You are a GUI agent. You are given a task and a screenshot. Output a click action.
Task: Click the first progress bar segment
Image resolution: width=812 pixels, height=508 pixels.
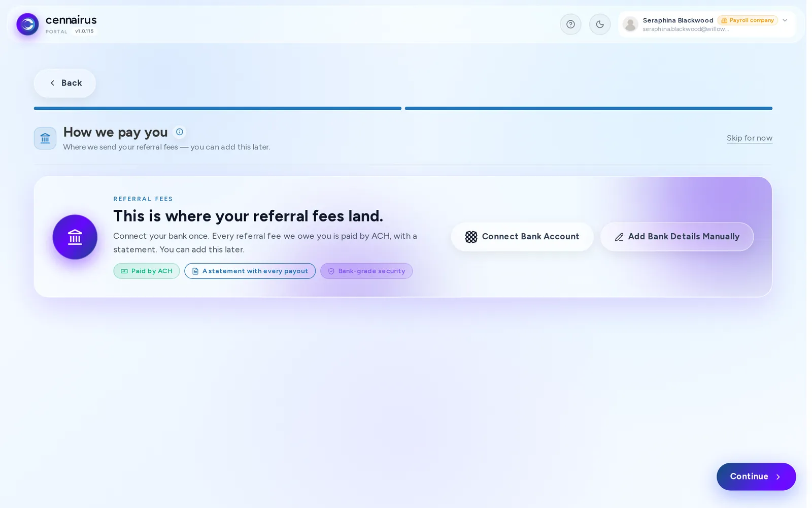[x=218, y=108]
